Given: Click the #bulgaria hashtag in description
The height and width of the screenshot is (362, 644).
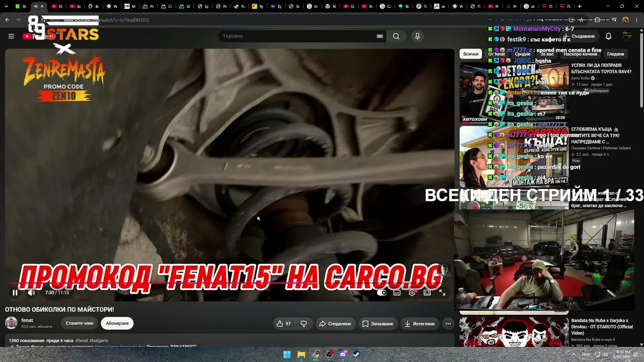Looking at the screenshot, I should click(99, 341).
